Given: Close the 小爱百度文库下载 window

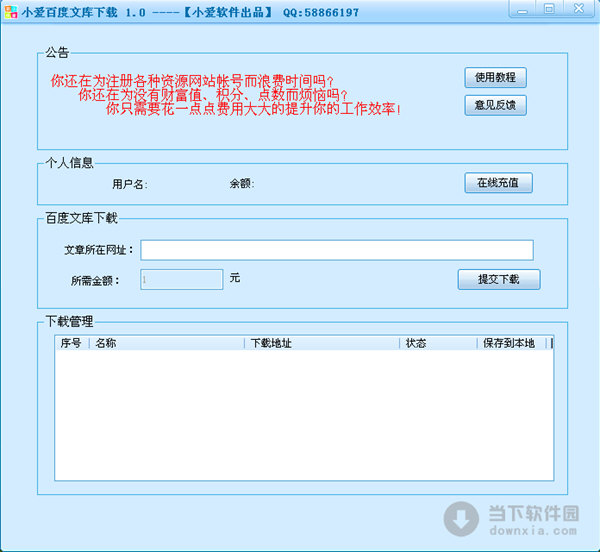Looking at the screenshot, I should click(x=579, y=9).
